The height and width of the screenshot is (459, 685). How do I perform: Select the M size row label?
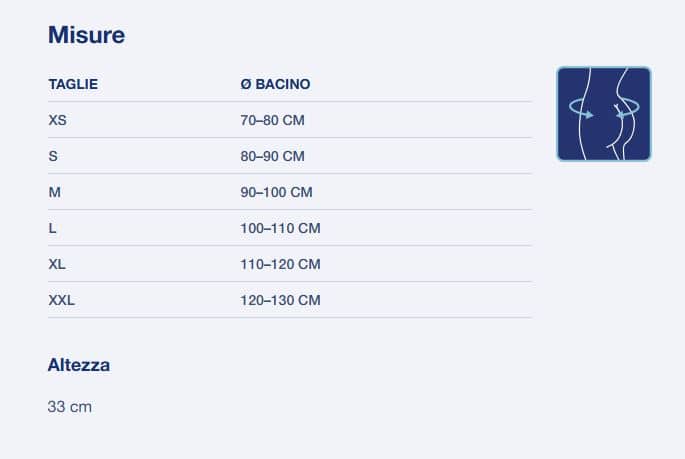55,192
